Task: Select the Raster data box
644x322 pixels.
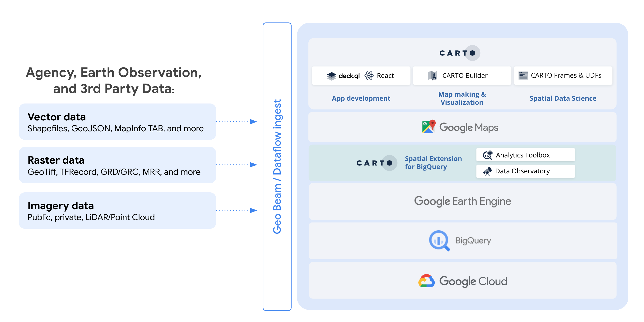Action: [x=117, y=165]
